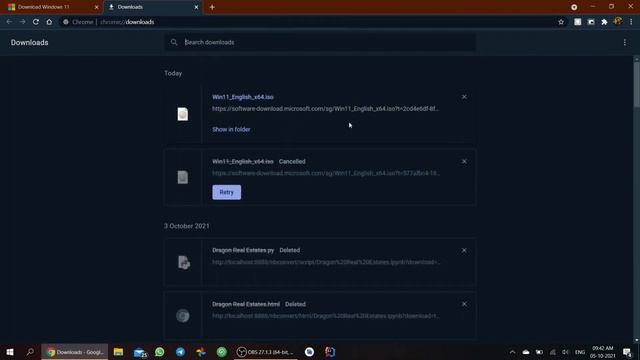
Task: Remove completed Win11_English_x64.iso from list
Action: pos(464,97)
